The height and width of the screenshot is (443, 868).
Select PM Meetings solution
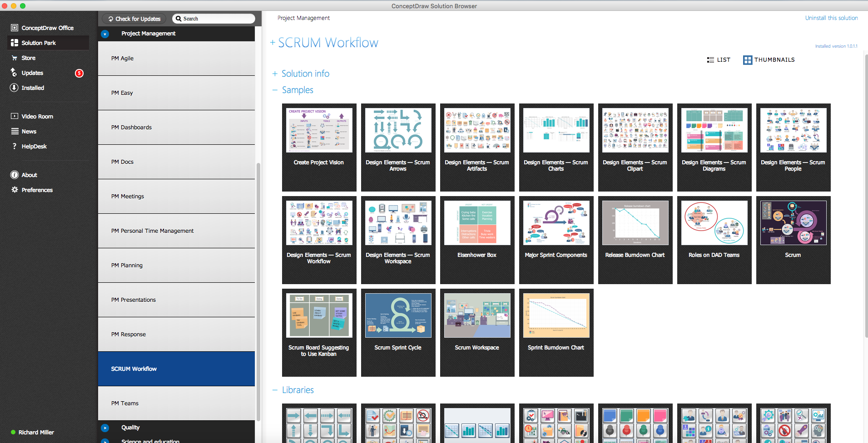pyautogui.click(x=176, y=196)
